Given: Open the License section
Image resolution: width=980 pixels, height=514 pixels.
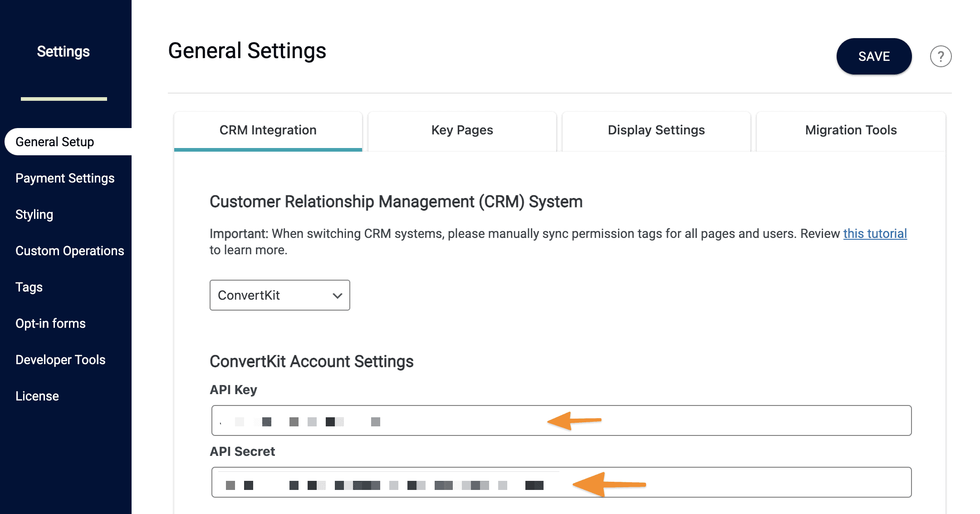Looking at the screenshot, I should coord(37,395).
